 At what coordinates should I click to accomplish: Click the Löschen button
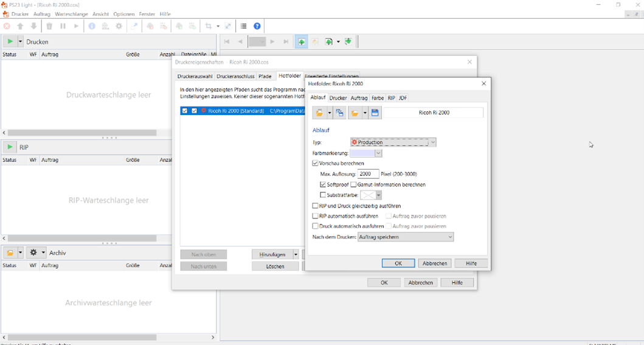coord(275,267)
